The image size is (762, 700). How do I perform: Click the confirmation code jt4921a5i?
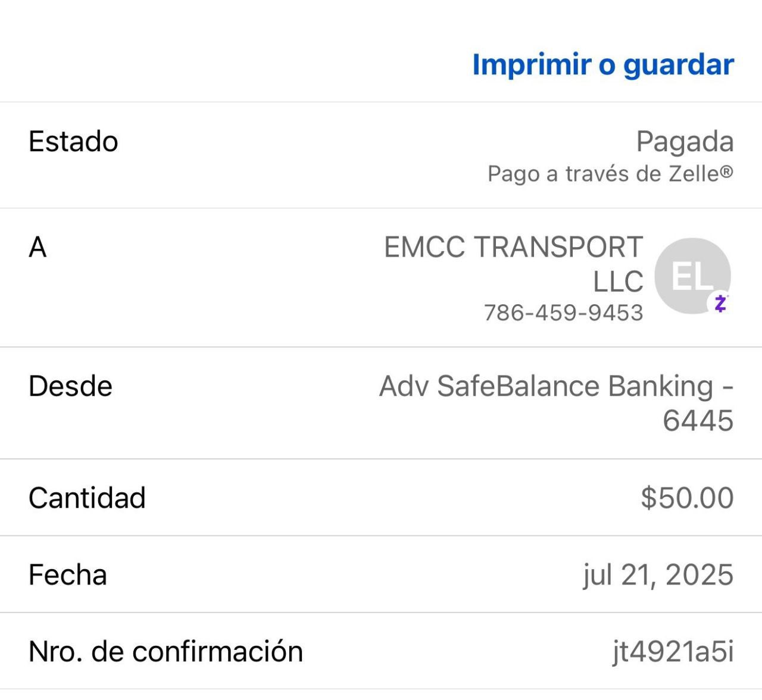coord(673,652)
